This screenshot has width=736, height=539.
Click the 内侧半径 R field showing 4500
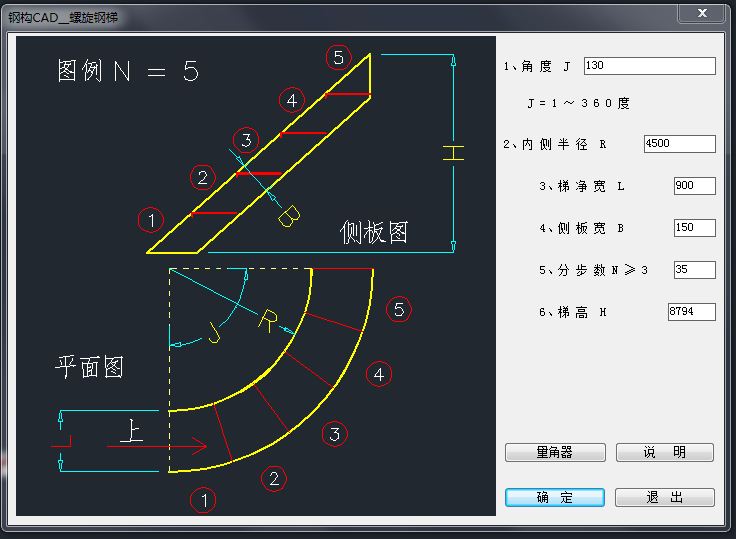tap(680, 144)
